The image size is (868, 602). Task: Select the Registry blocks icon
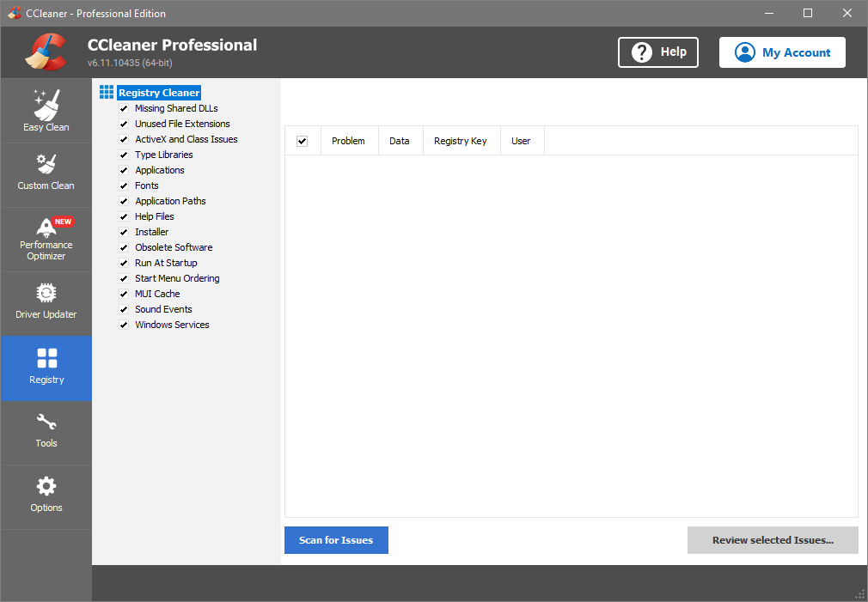pos(47,358)
